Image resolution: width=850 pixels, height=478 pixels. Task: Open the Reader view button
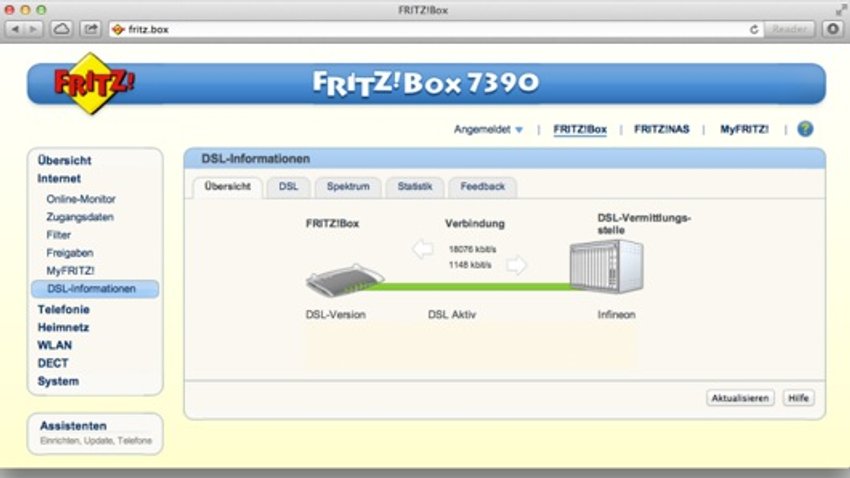(789, 29)
